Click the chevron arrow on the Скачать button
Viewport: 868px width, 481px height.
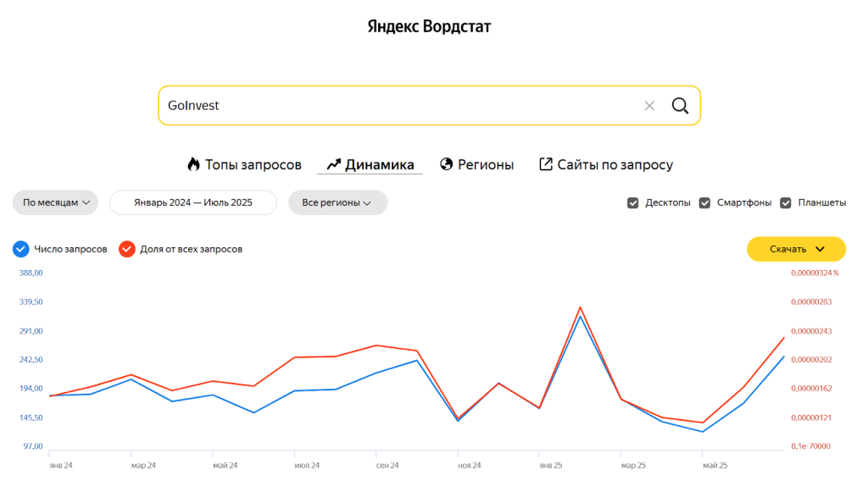point(820,249)
